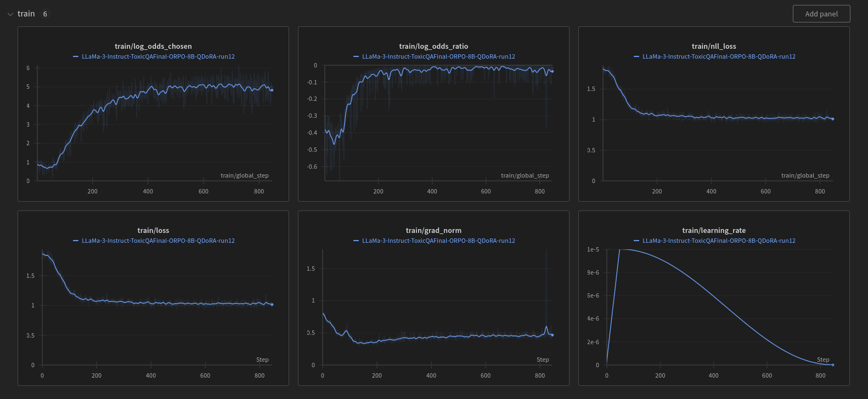Click final data point of learning_rate curve
This screenshot has width=868, height=399.
click(833, 365)
